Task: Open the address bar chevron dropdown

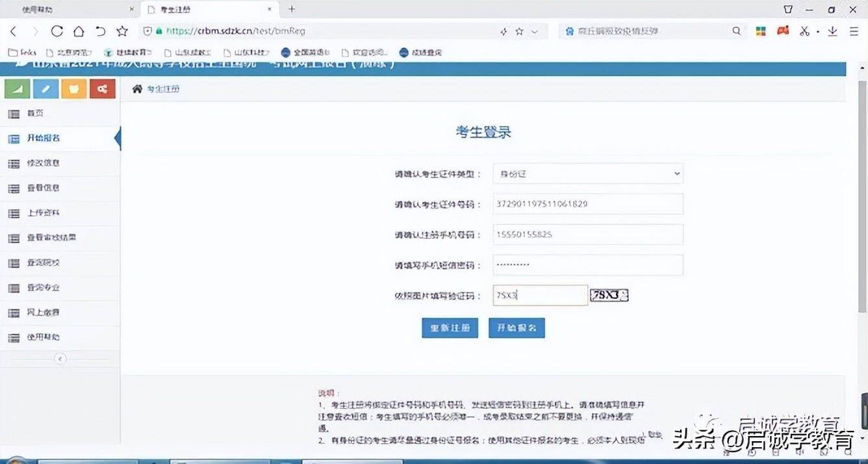Action: 535,31
